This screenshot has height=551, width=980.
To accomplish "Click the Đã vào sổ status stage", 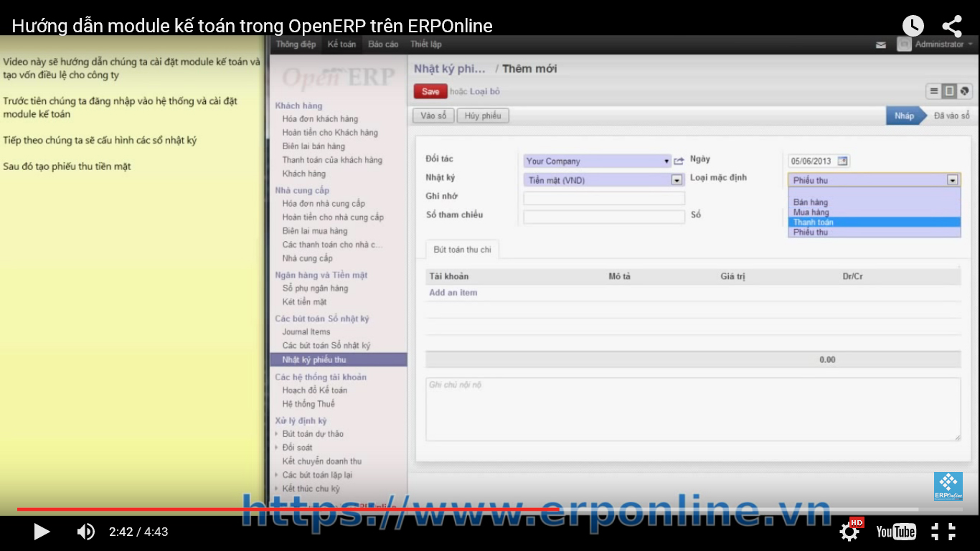I will (x=951, y=116).
